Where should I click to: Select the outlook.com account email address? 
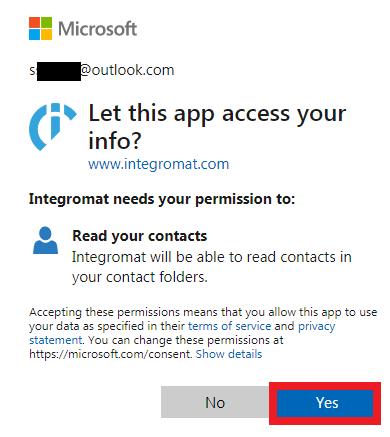pyautogui.click(x=102, y=70)
